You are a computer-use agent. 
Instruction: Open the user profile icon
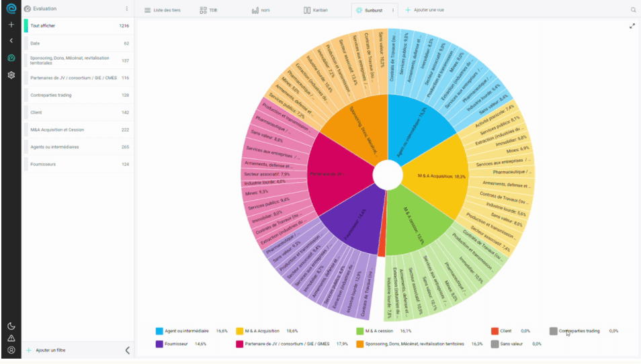[x=11, y=351]
